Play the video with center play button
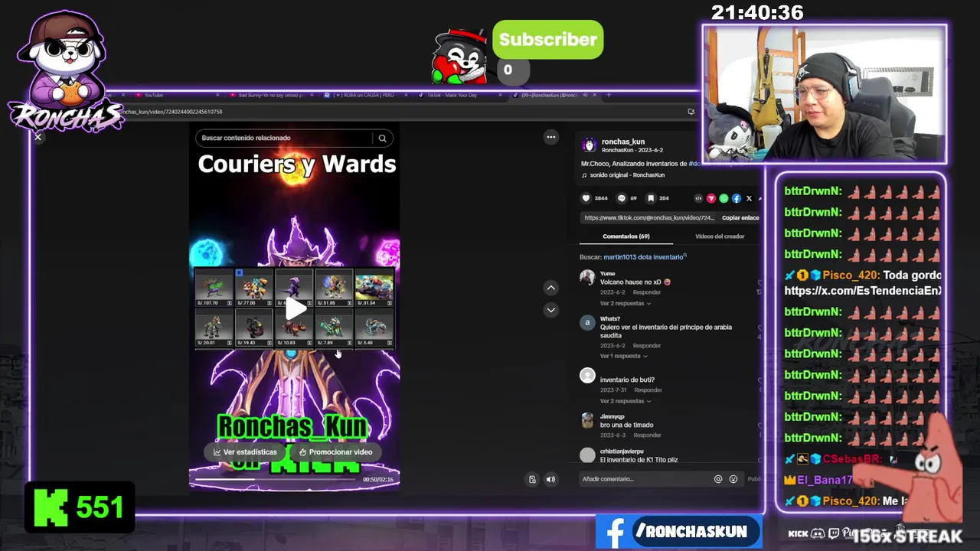Image resolution: width=980 pixels, height=551 pixels. 295,309
